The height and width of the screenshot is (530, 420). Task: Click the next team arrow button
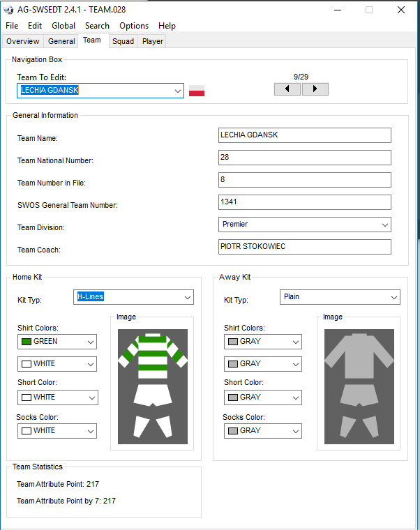(315, 89)
